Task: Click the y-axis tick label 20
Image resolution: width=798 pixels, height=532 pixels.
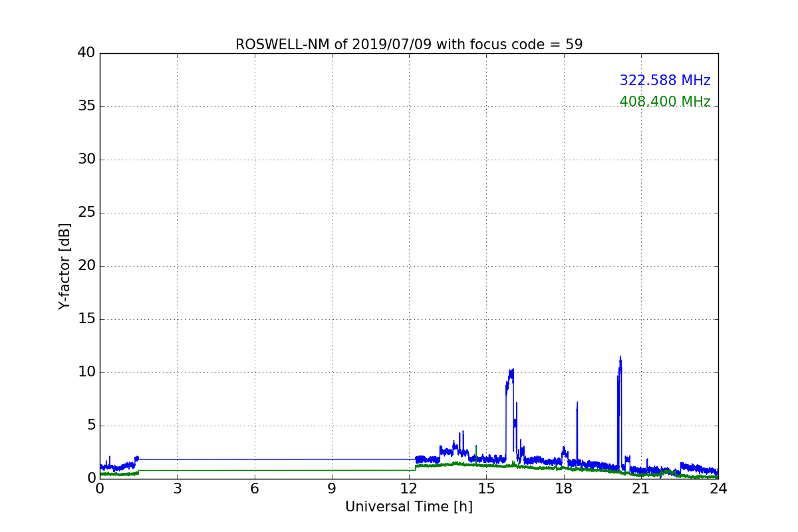Action: coord(86,266)
